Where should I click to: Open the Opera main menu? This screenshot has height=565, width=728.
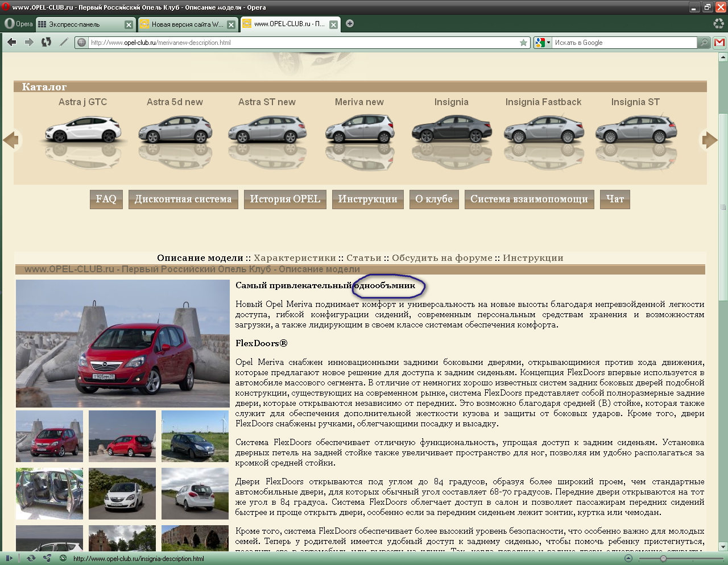[x=18, y=24]
